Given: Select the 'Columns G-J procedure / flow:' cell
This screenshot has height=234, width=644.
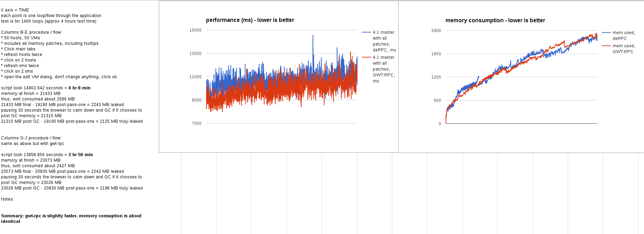Looking at the screenshot, I should (31, 138).
